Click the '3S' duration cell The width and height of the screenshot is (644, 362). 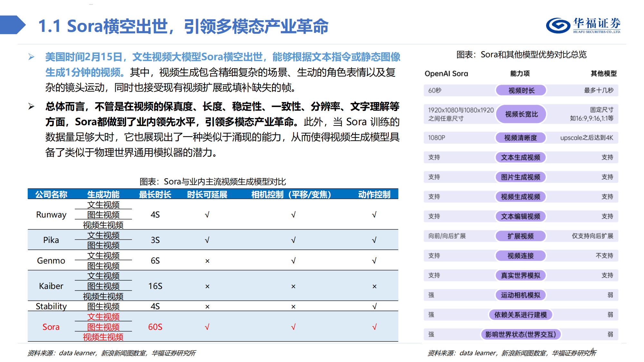155,240
